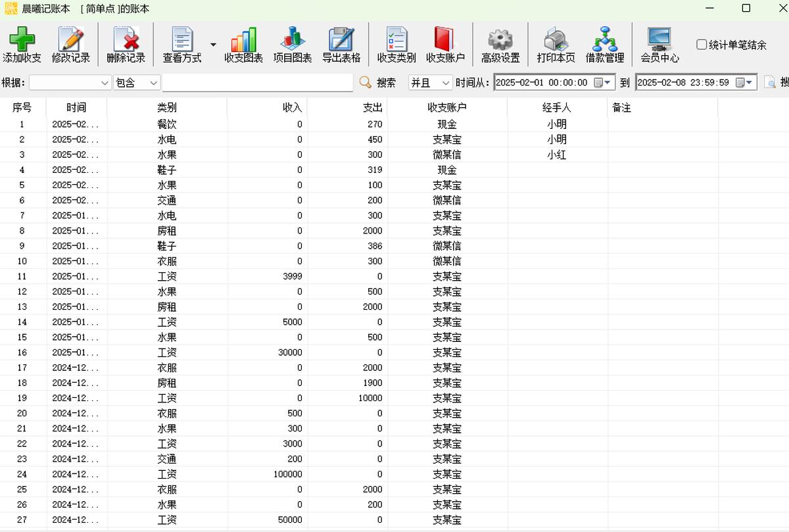The width and height of the screenshot is (789, 532).
Task: Sort by 经手人 column header
Action: pyautogui.click(x=557, y=108)
